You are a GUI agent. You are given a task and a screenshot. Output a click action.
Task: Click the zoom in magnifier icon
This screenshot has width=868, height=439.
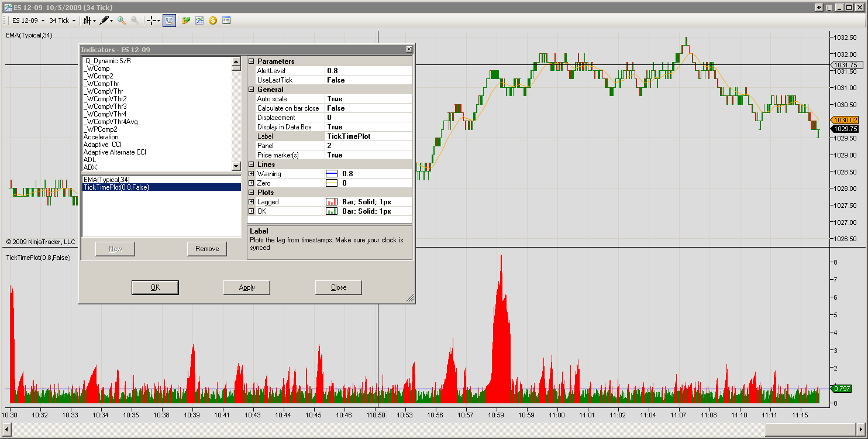(x=122, y=20)
